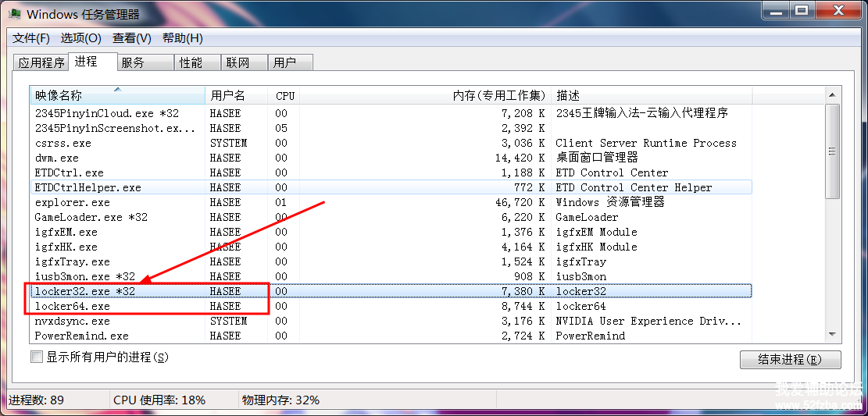Click the scrollbar down arrow
This screenshot has width=868, height=416.
[x=832, y=334]
